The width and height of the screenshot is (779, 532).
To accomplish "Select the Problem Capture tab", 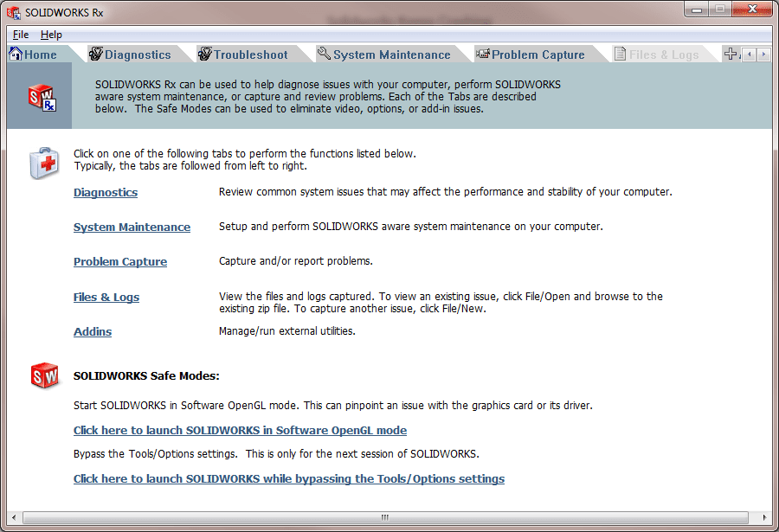I will point(530,54).
